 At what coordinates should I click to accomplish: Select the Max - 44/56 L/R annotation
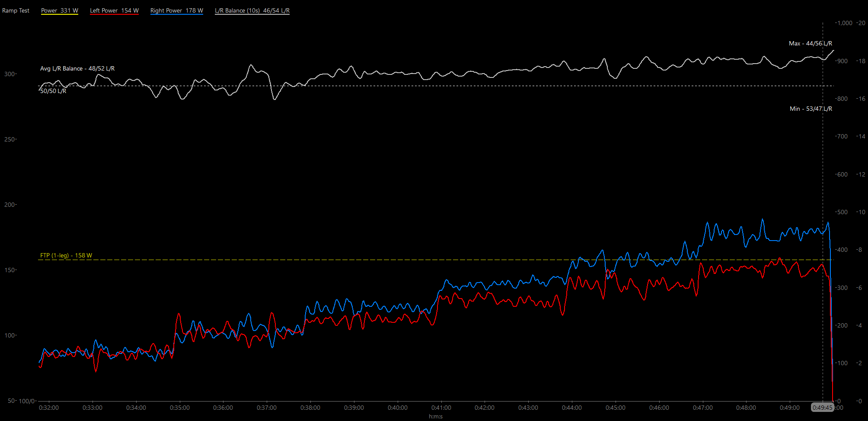click(x=810, y=43)
